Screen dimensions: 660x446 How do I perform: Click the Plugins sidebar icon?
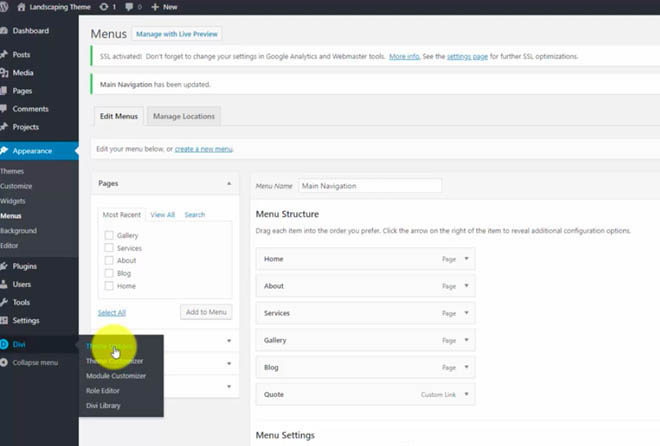pos(4,266)
